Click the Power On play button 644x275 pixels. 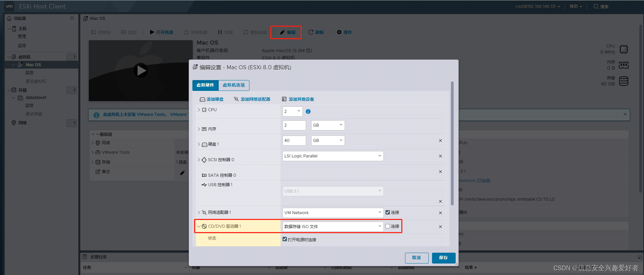click(x=161, y=32)
